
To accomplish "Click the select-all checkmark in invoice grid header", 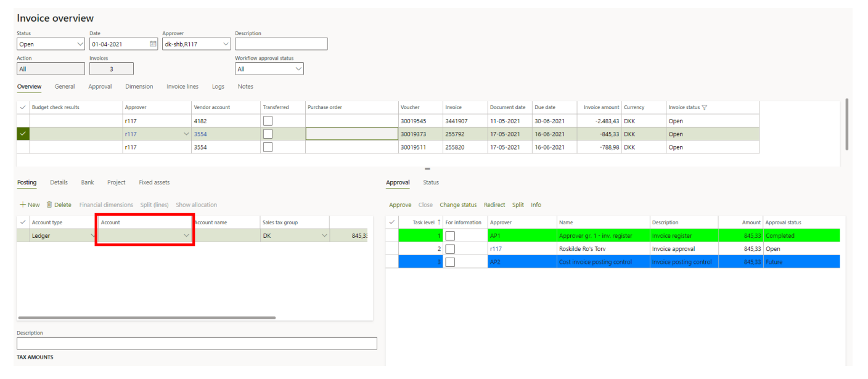I will pos(23,107).
